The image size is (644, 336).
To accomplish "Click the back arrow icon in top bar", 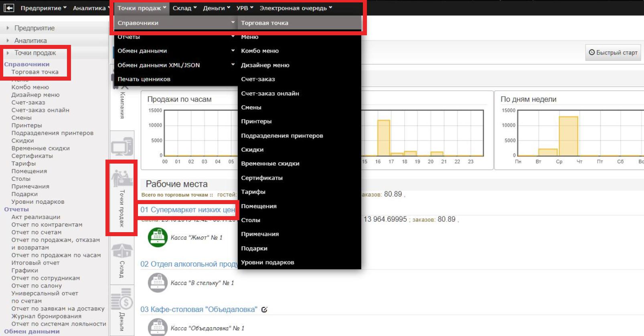I will [x=9, y=8].
